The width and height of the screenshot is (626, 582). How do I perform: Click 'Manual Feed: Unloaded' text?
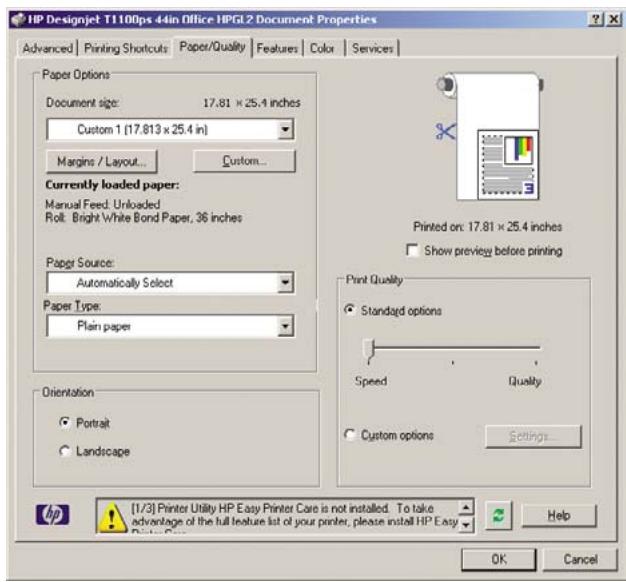click(103, 204)
